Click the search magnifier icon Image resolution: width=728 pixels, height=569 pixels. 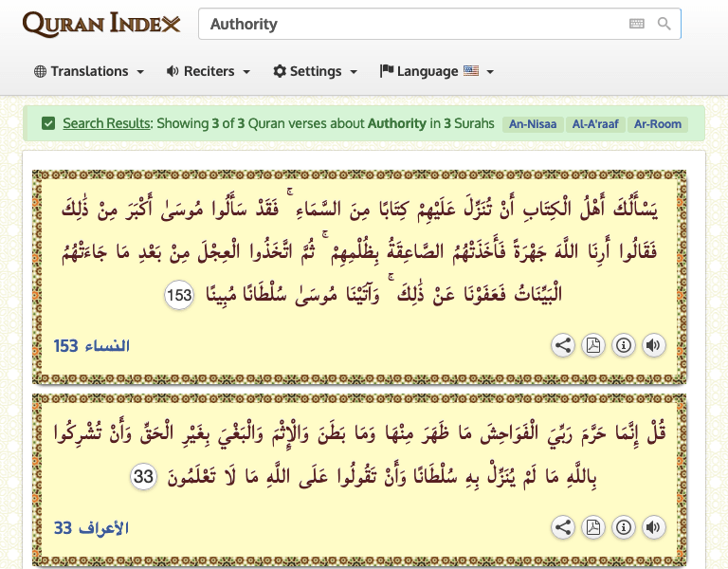pyautogui.click(x=664, y=24)
